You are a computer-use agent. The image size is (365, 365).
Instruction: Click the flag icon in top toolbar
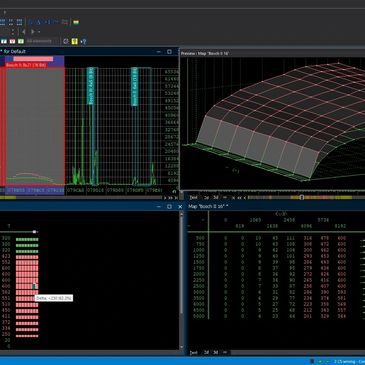coord(76,22)
